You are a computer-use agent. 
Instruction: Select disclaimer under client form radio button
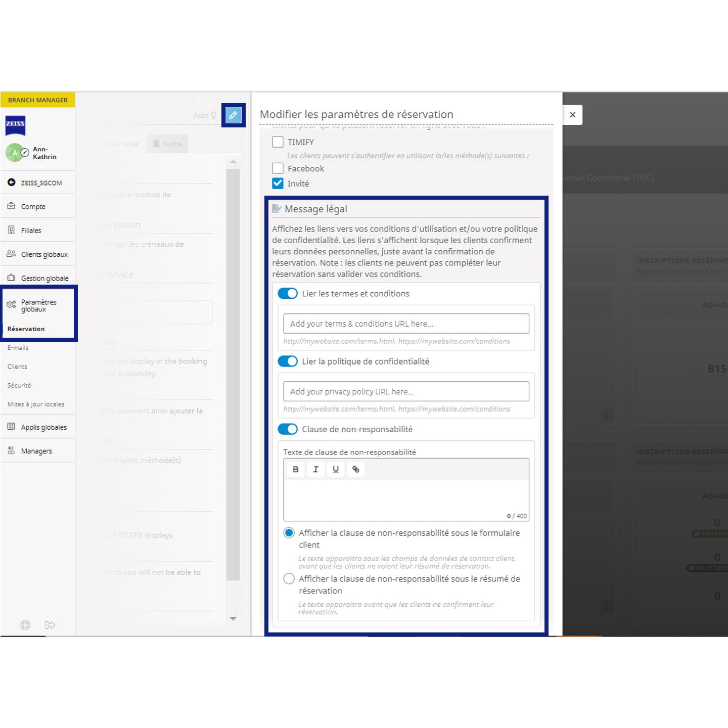[x=289, y=533]
